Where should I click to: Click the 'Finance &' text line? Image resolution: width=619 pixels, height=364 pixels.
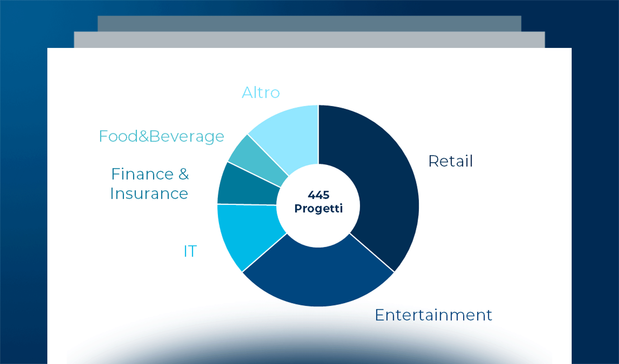[x=150, y=174]
